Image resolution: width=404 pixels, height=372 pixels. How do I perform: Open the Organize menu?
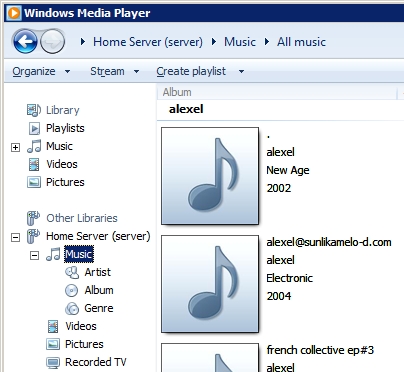[34, 71]
